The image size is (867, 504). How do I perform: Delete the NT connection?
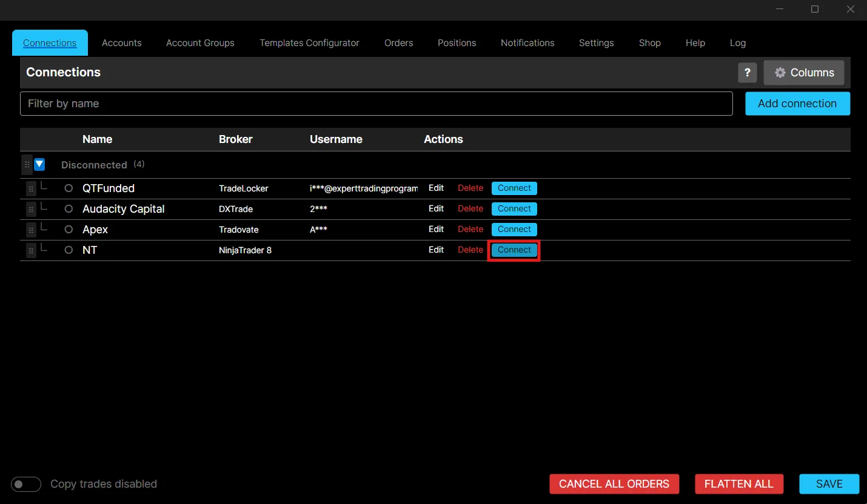click(470, 250)
